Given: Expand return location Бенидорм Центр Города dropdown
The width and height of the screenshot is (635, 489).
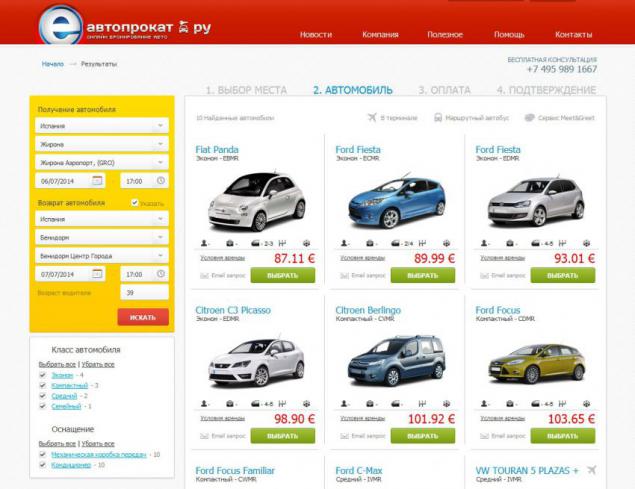Looking at the screenshot, I should coord(102,256).
